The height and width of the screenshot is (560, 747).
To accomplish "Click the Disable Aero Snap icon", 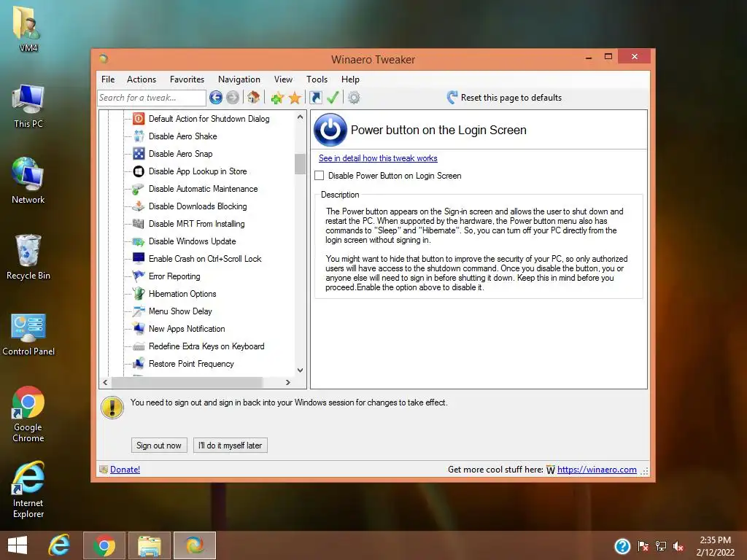I will pos(139,153).
